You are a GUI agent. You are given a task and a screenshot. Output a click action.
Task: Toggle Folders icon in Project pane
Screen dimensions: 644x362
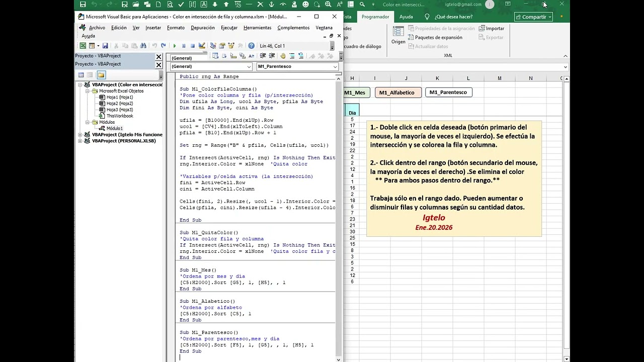[101, 75]
